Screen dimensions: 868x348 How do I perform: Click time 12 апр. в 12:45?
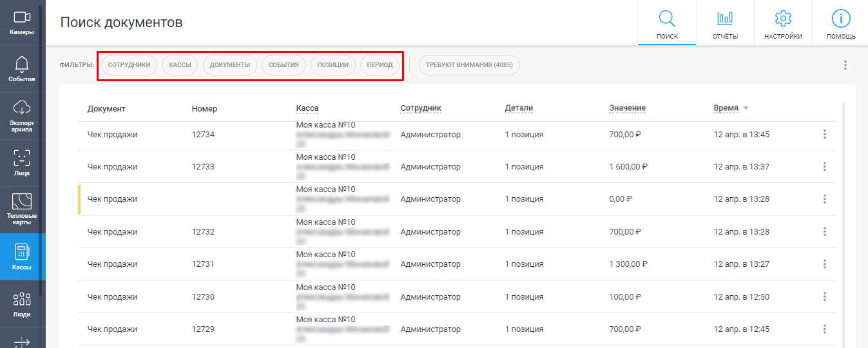pos(742,329)
